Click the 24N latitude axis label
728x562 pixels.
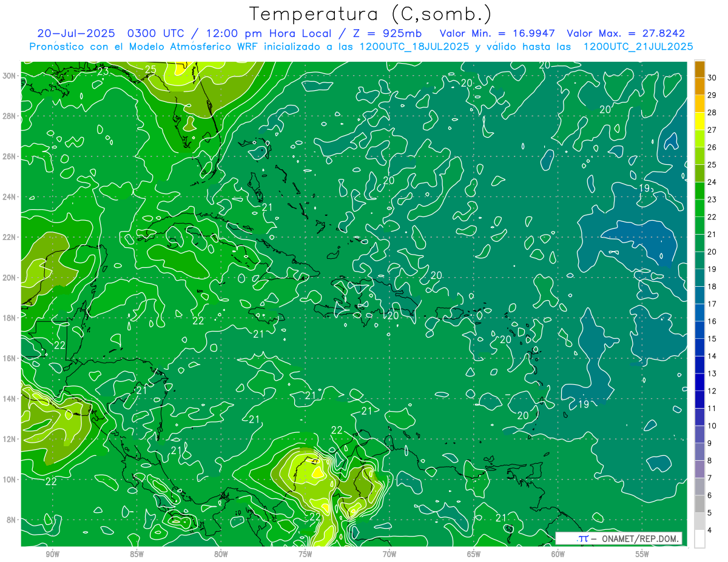pyautogui.click(x=10, y=197)
